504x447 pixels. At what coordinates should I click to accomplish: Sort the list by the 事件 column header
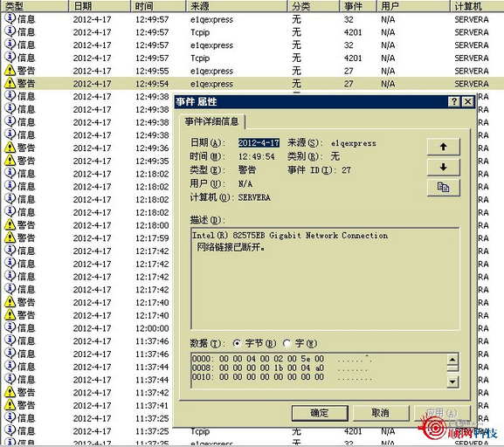coord(358,6)
